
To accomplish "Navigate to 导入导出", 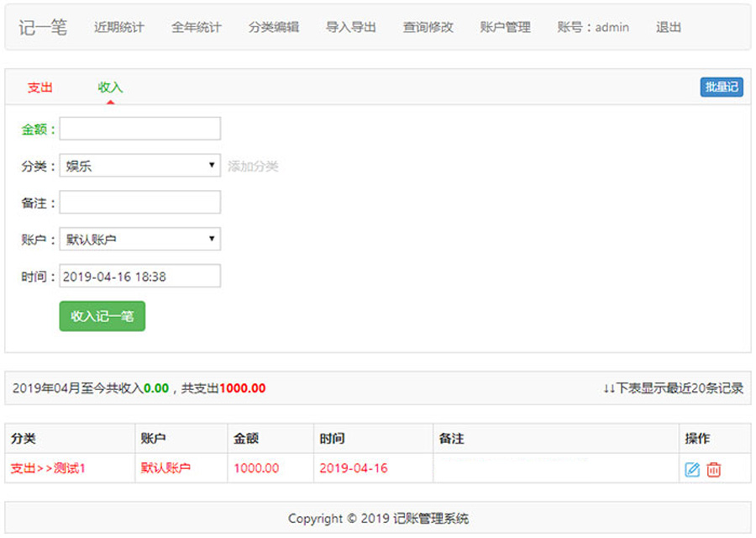I will pos(351,27).
